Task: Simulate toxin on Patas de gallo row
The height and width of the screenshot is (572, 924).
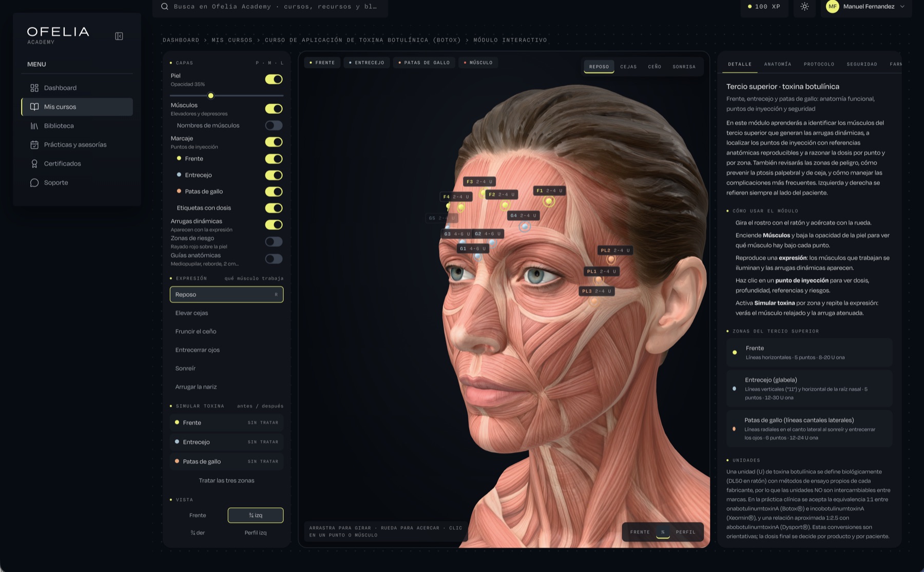Action: tap(226, 462)
